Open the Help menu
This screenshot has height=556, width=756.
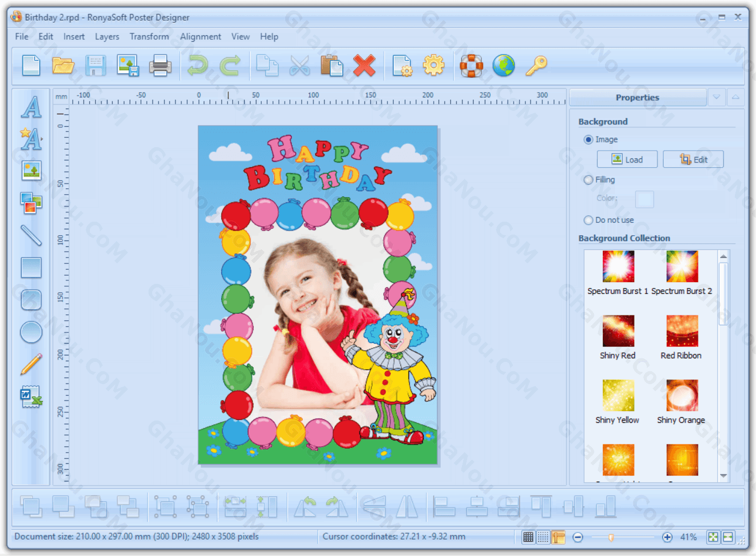(x=269, y=36)
